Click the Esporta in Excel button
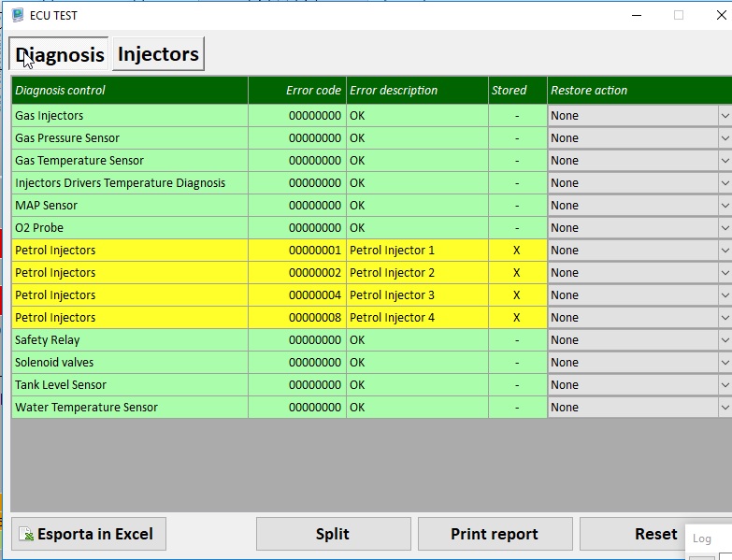Viewport: 732px width, 560px height. pos(88,534)
